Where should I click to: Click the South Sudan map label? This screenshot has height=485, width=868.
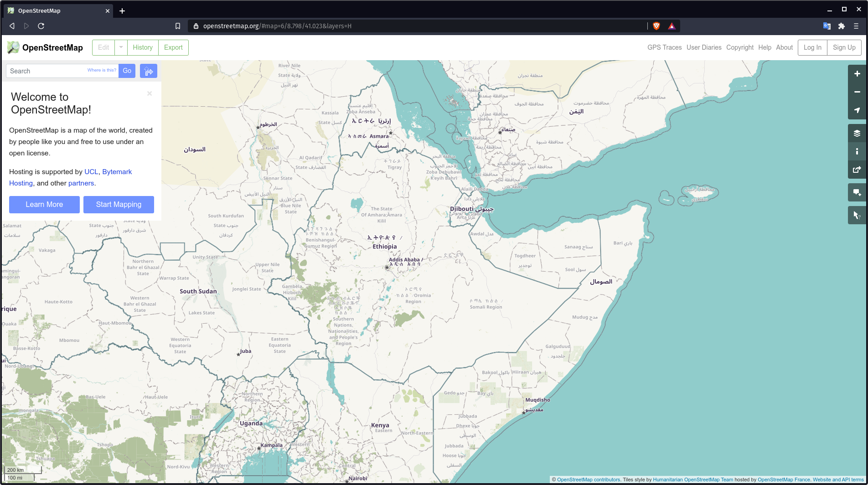coord(198,291)
